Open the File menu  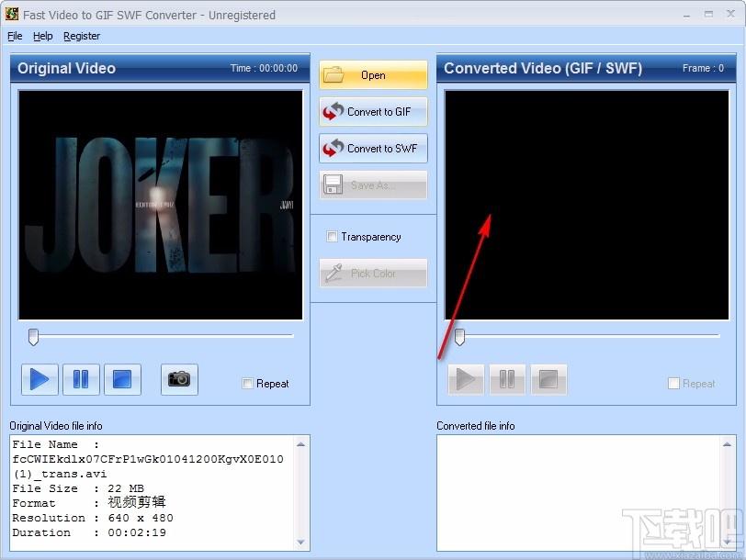click(x=15, y=36)
